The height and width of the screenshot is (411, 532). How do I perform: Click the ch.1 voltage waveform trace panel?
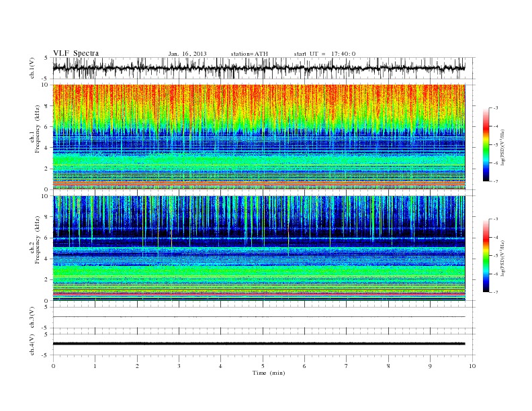click(x=259, y=68)
